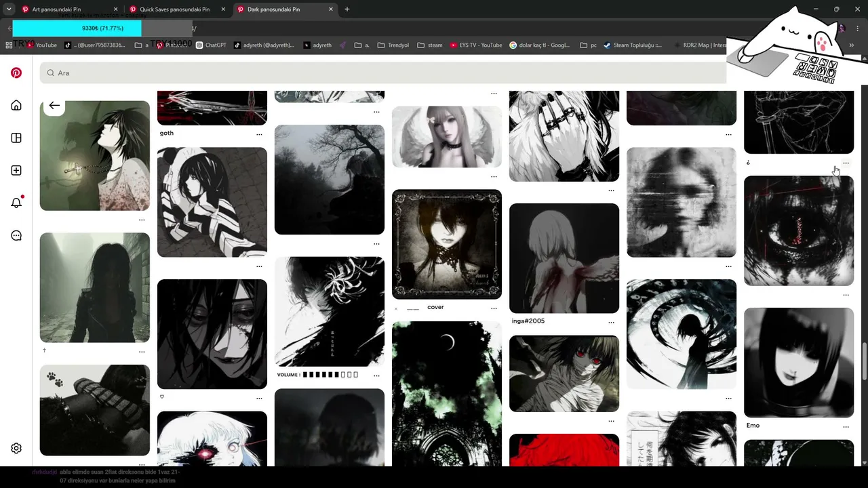Click three-dot menu under the blurred grayscale face pin
Screen dimensions: 868x488
coord(728,266)
